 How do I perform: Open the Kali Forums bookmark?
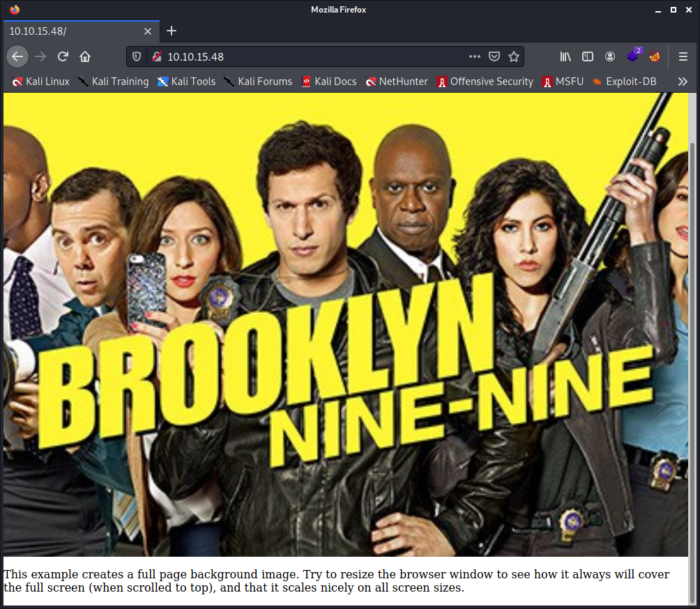pos(258,82)
